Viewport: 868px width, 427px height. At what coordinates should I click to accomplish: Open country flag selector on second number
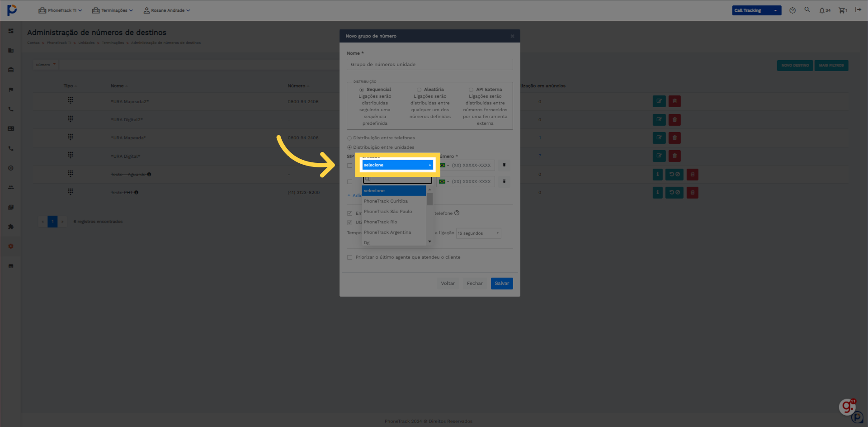[x=444, y=181]
